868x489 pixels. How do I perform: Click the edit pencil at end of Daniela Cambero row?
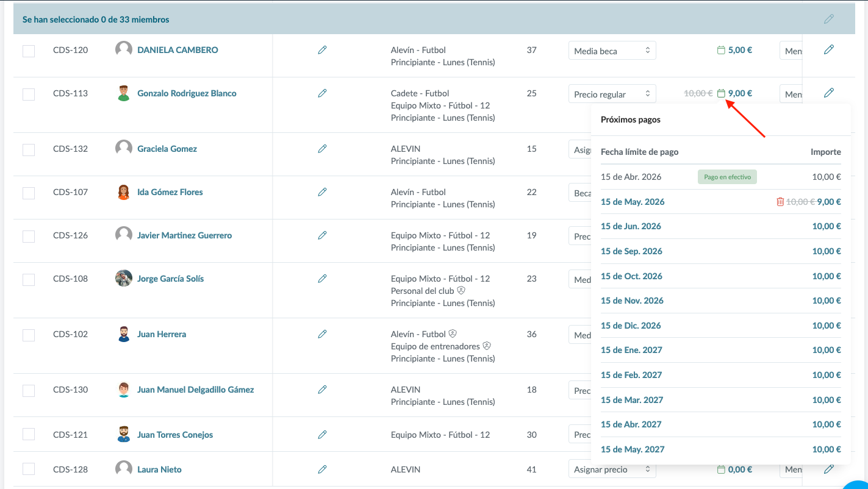click(828, 50)
